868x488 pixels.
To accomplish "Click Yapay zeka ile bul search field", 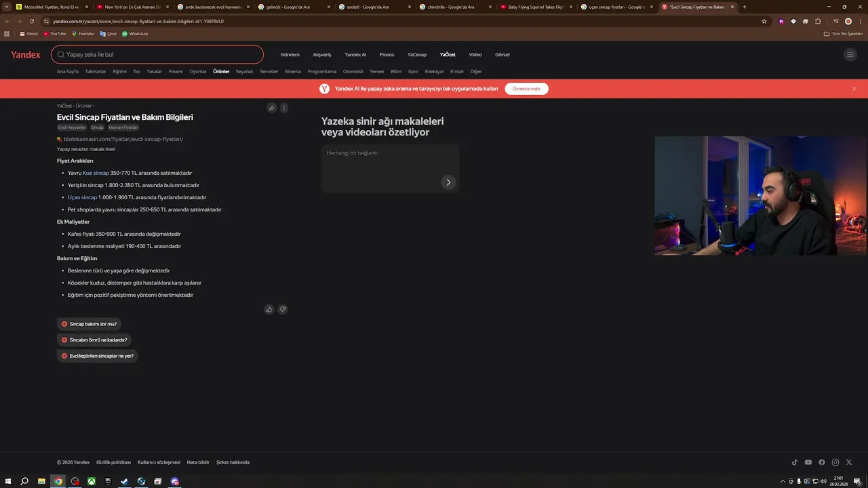I will (157, 54).
